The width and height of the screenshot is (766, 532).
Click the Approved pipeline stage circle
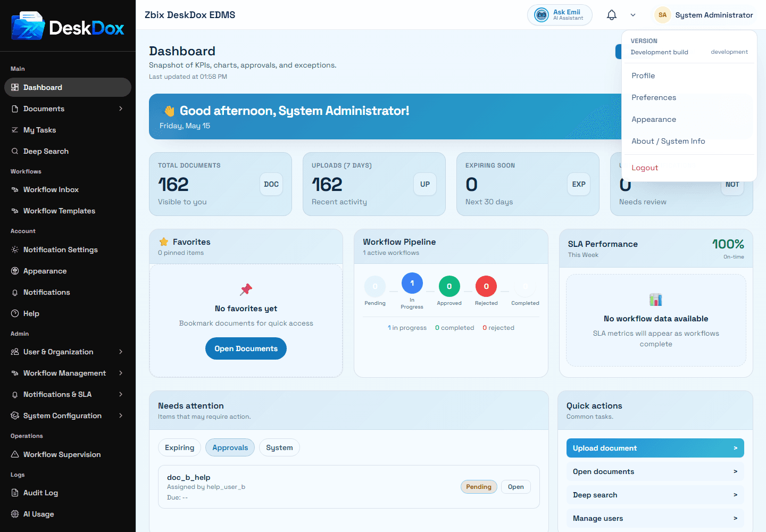pos(449,286)
